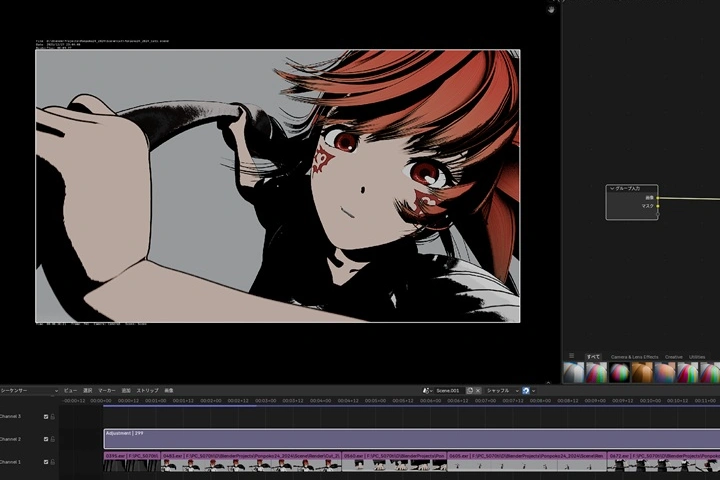The image size is (720, 480).
Task: Open the ストリップ menu
Action: click(x=147, y=390)
